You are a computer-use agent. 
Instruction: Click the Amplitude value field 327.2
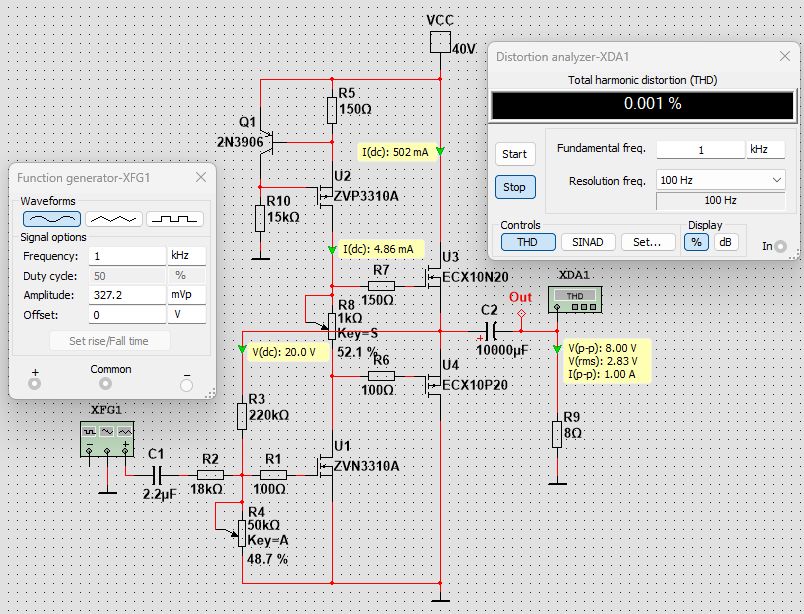click(127, 295)
